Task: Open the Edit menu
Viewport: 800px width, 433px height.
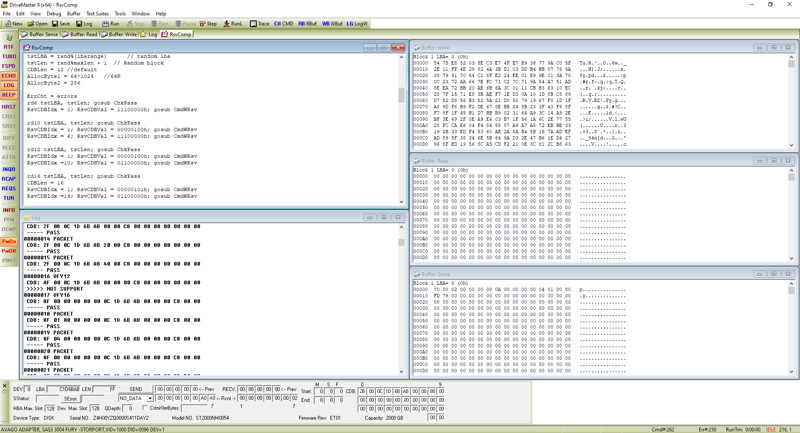Action: pyautogui.click(x=20, y=14)
